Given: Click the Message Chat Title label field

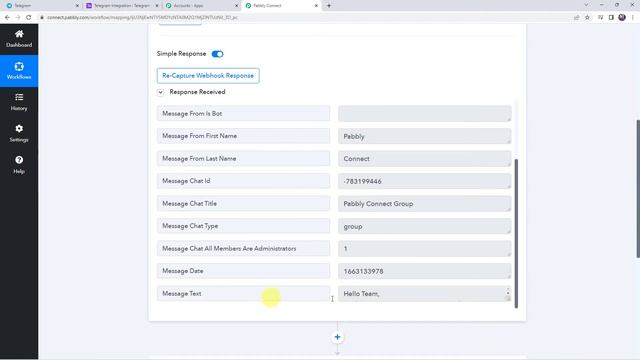Looking at the screenshot, I should click(x=243, y=203).
